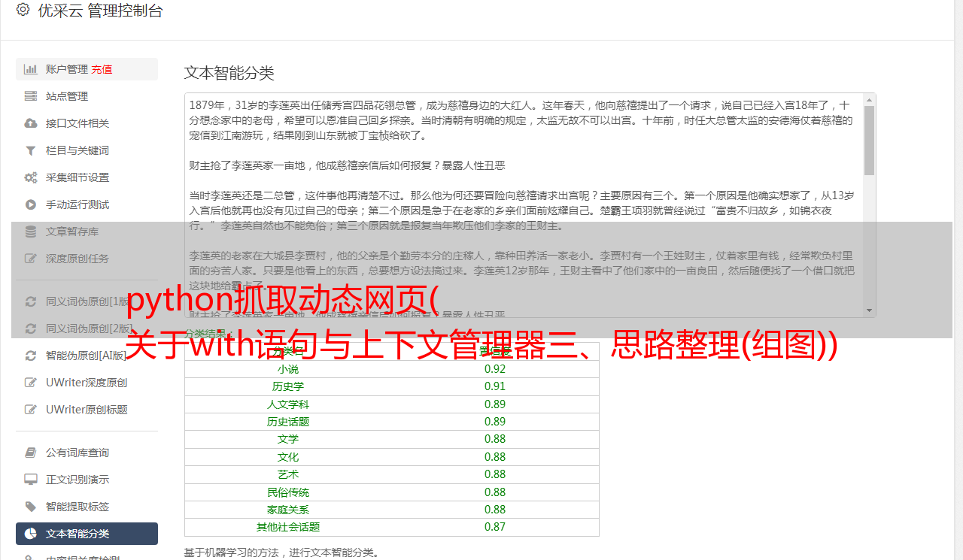
Task: Click the text area scrollbar up arrow
Action: click(870, 100)
